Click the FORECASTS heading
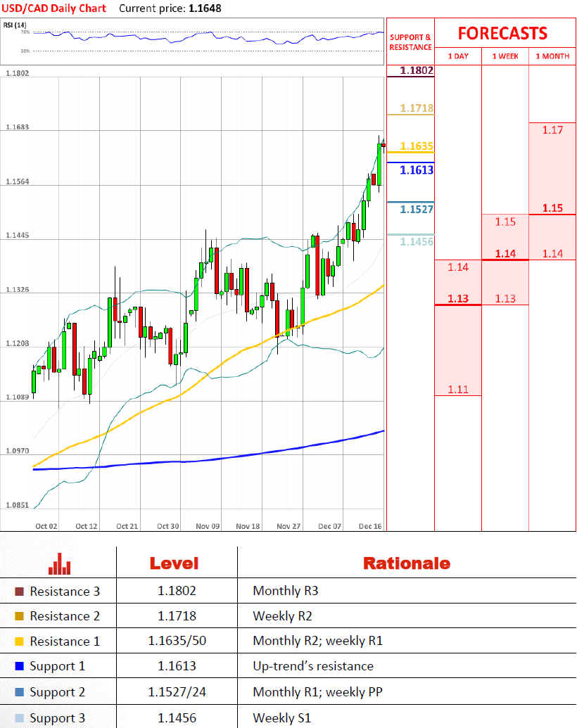 tap(502, 34)
